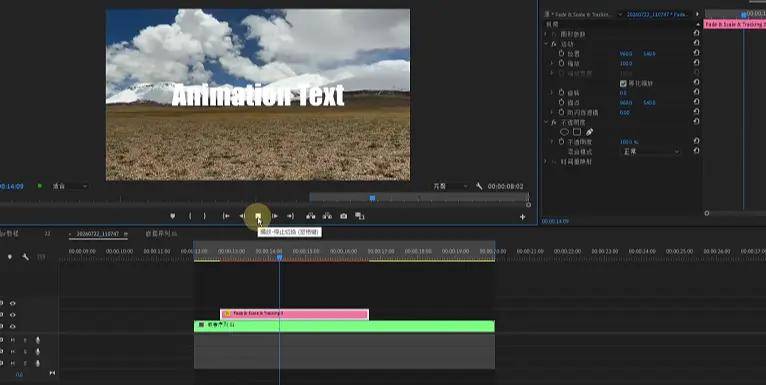Click the 20200722_110747 clip name in effect controls
This screenshot has width=766, height=385.
[x=658, y=15]
